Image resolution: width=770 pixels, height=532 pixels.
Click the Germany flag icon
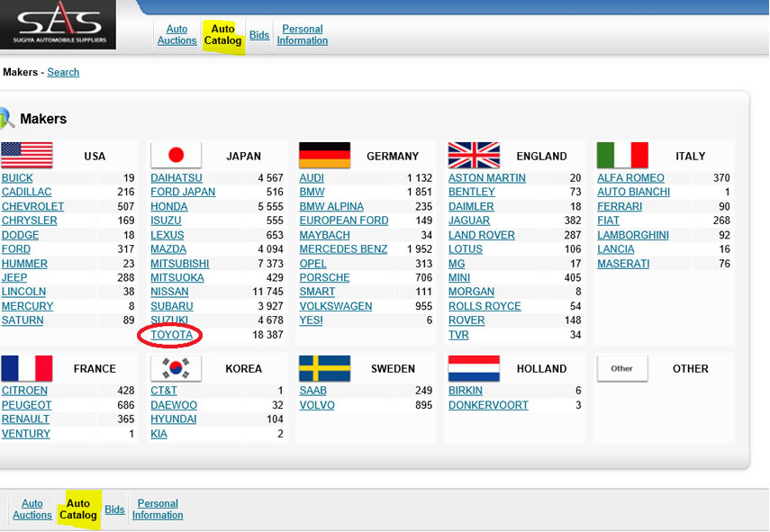[x=324, y=156]
